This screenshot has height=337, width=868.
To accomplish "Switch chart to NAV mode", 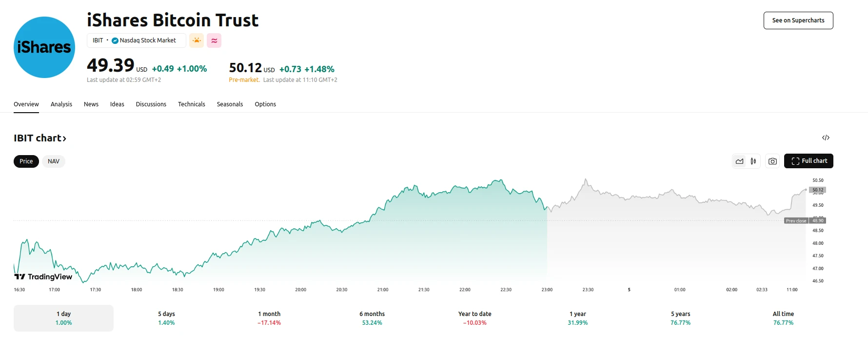I will [54, 161].
